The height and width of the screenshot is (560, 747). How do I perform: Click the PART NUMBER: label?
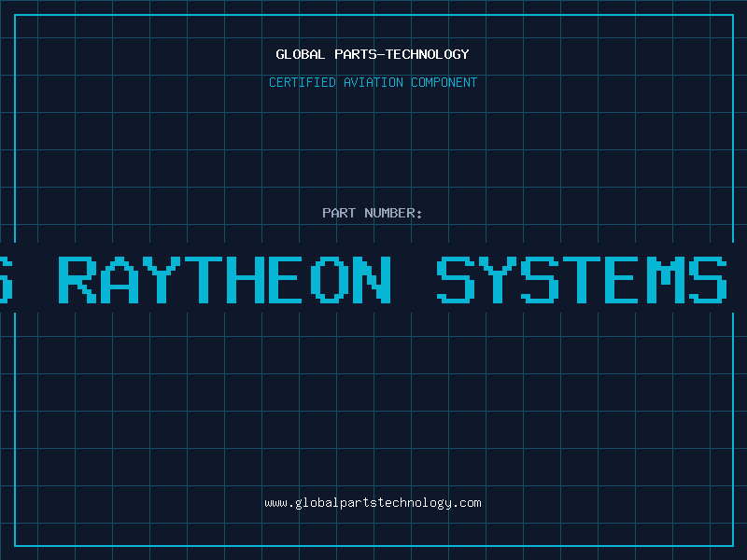point(373,213)
